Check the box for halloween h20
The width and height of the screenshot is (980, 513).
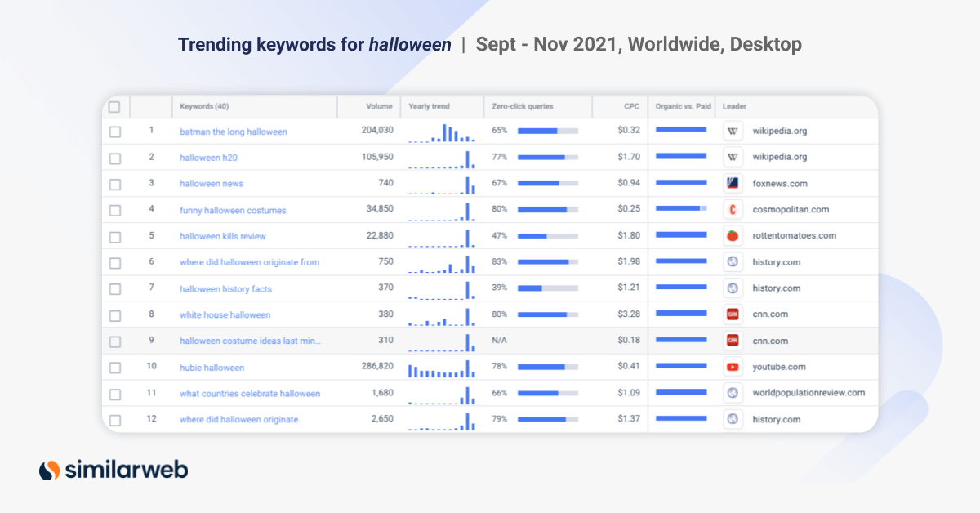[114, 158]
